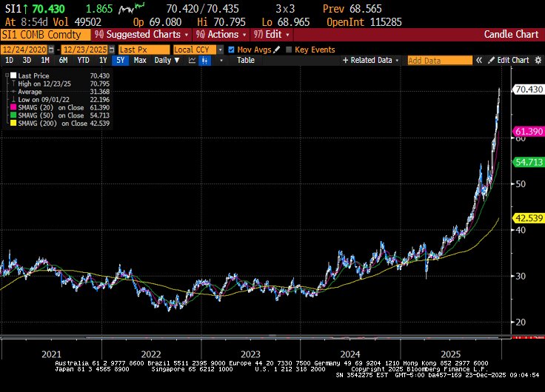Switch to line chart icon
Viewport: 545px width, 392px height.
192,61
